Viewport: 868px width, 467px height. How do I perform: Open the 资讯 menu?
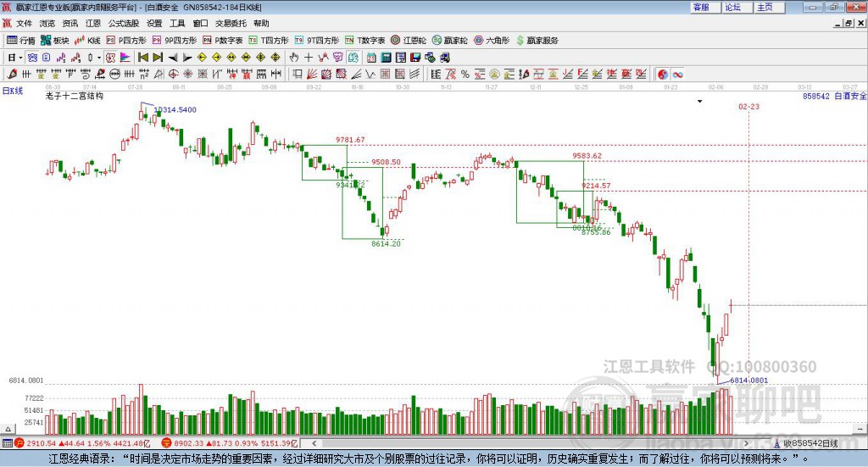tap(70, 23)
